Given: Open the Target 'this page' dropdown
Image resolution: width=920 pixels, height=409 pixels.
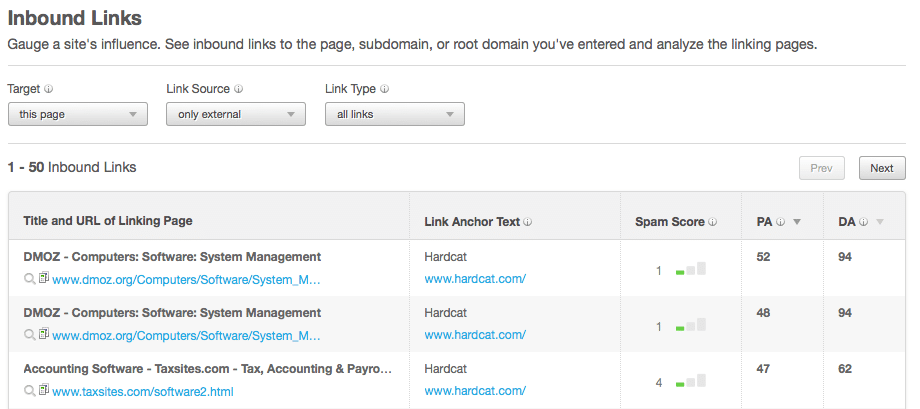Looking at the screenshot, I should (77, 114).
